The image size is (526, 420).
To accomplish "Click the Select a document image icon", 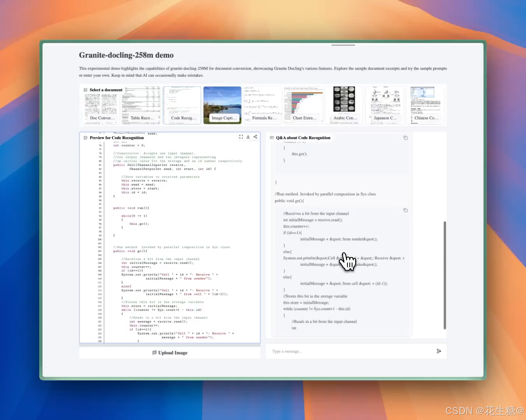I will (x=86, y=90).
